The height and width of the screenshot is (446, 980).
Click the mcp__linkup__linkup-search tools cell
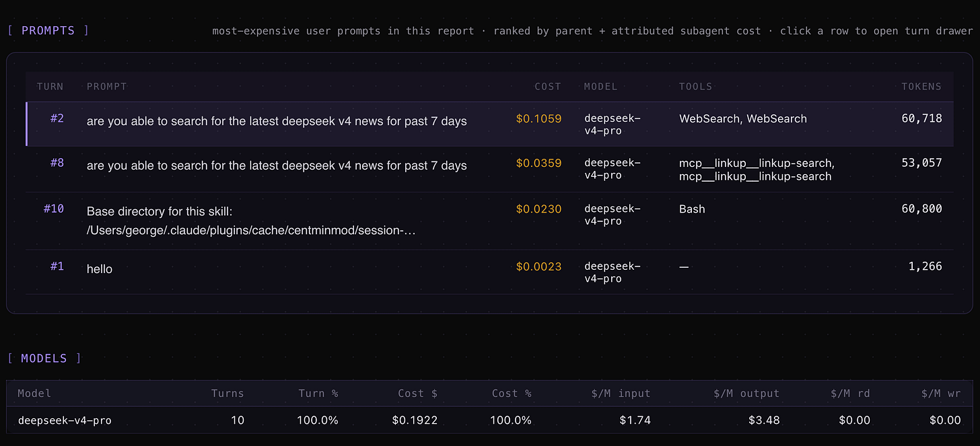(757, 170)
